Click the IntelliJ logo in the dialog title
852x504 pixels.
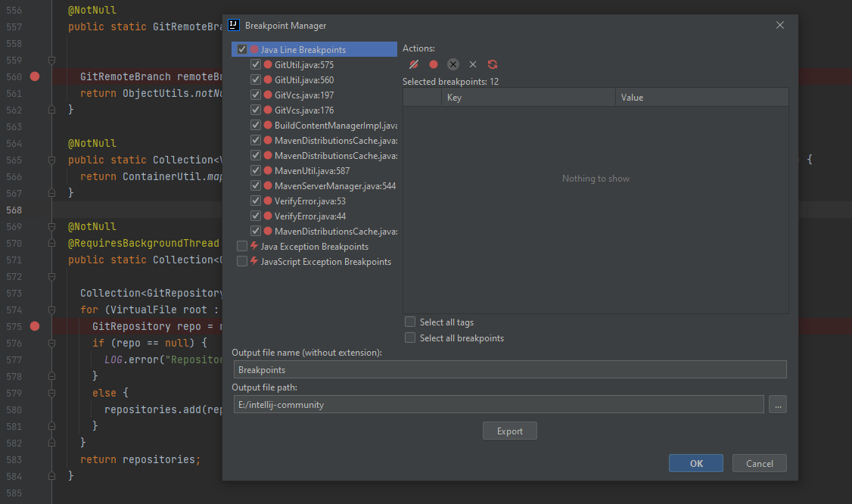[x=233, y=24]
